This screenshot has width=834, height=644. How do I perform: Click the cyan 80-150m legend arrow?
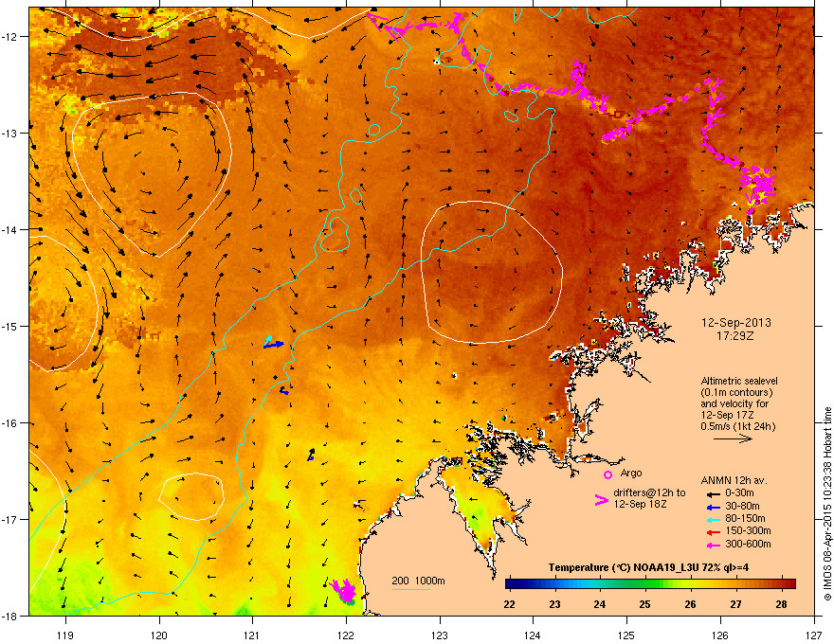point(713,519)
